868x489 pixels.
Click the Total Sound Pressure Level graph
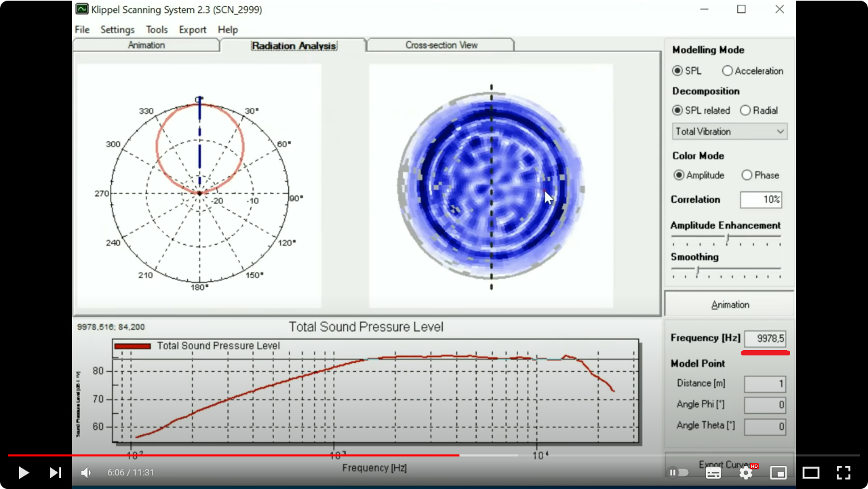375,391
